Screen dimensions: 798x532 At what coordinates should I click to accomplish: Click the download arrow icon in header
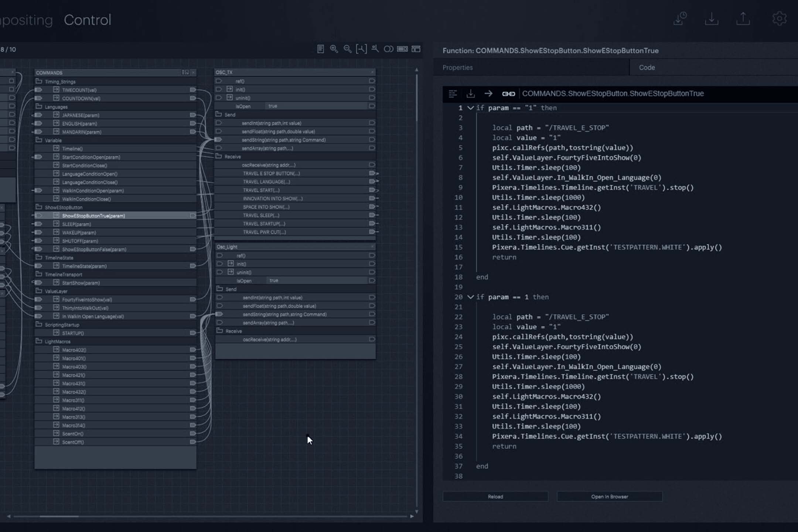click(x=712, y=18)
